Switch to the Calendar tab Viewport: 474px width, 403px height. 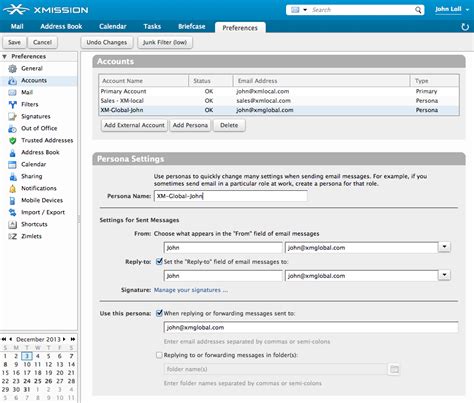(113, 27)
